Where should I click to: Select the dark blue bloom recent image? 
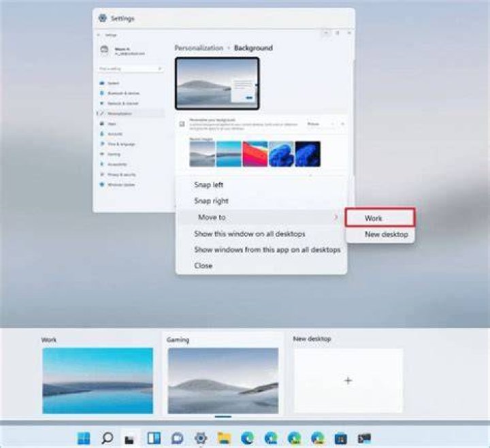(308, 154)
